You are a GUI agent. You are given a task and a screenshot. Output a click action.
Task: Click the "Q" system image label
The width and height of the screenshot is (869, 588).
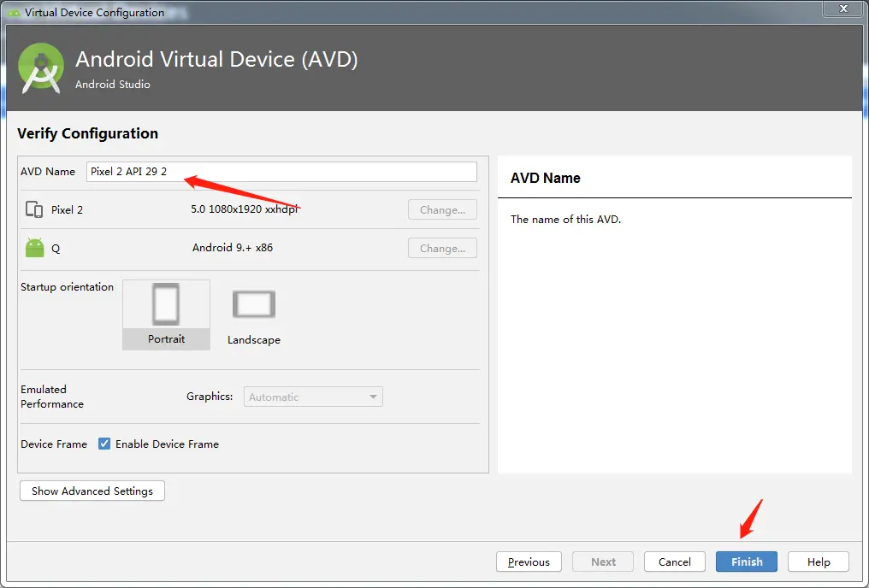56,249
